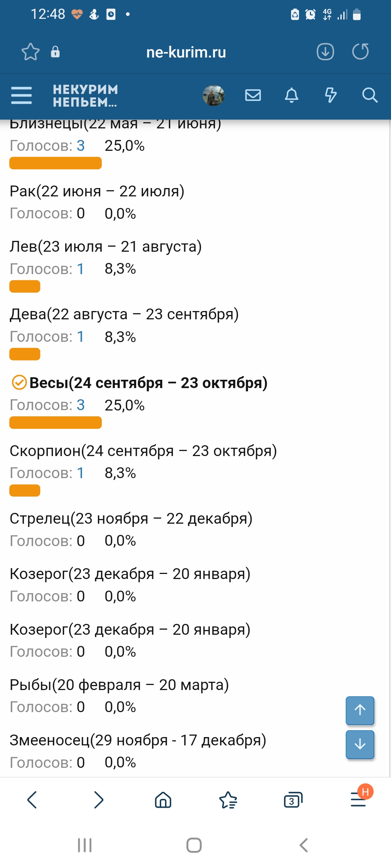View voters for Весы vote count
Image resolution: width=391 pixels, height=868 pixels.
tap(80, 405)
